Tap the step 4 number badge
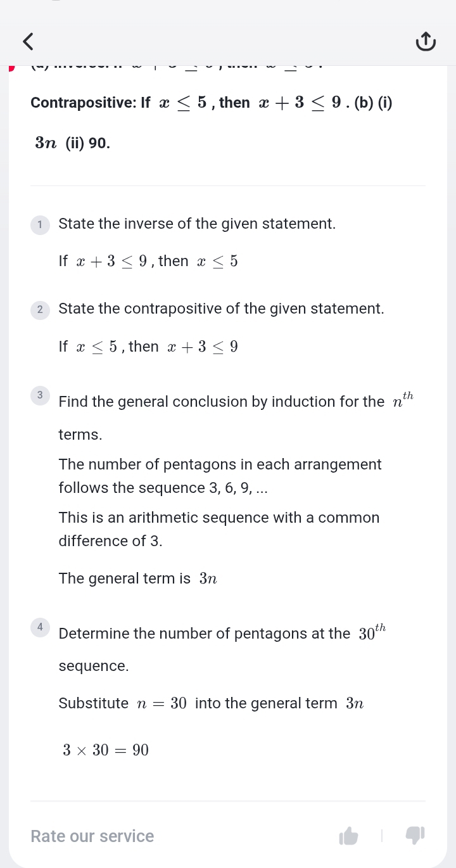The image size is (456, 868). (40, 627)
